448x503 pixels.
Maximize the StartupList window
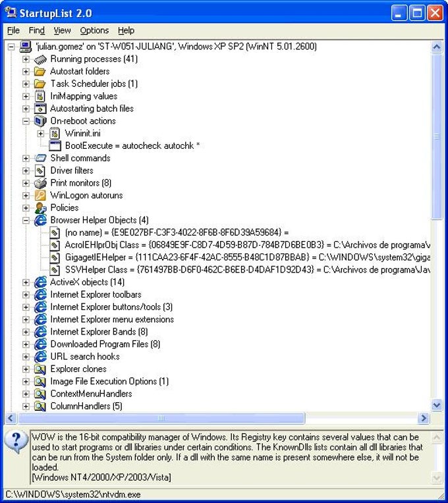(x=417, y=13)
